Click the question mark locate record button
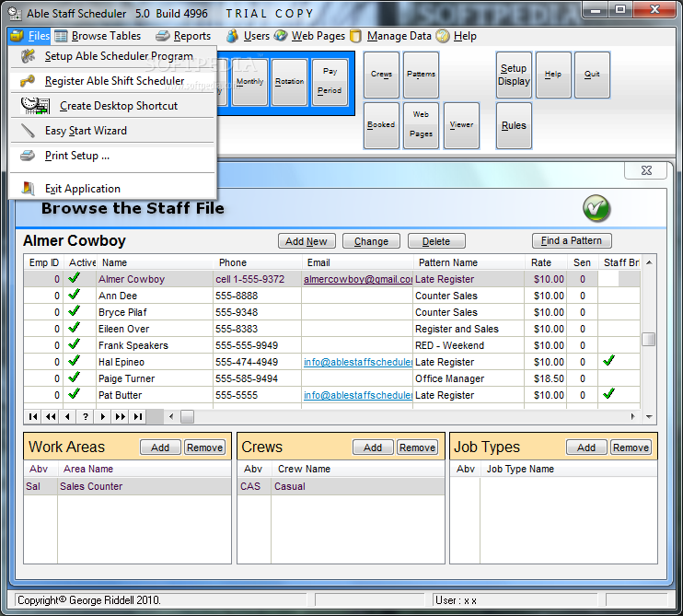This screenshot has width=683, height=616. 86,416
